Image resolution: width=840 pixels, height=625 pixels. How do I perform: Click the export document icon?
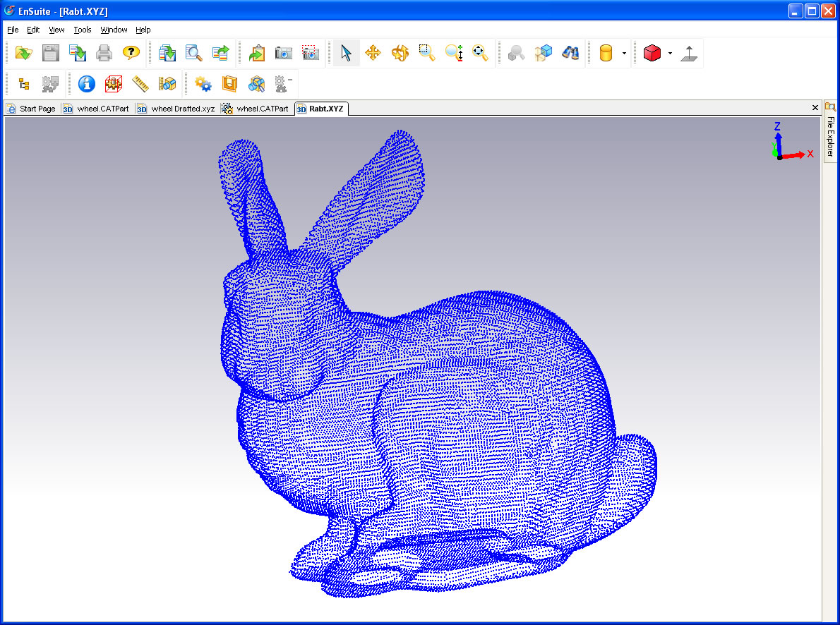[x=220, y=53]
